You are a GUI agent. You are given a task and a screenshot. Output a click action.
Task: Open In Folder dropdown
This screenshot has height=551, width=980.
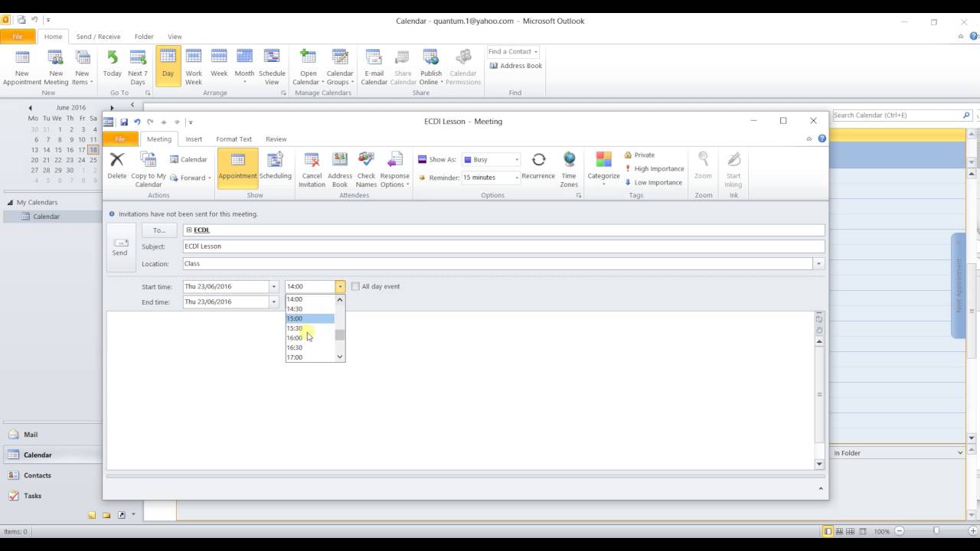(960, 453)
